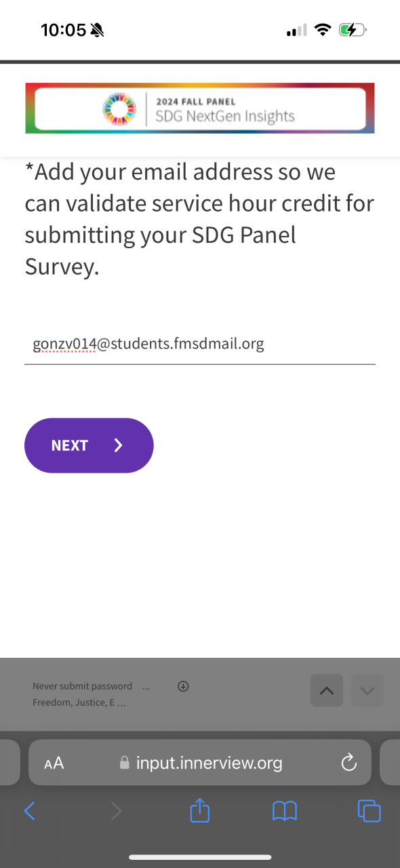Jump to next field with down chevron
Viewport: 400px width, 868px height.
coord(367,691)
